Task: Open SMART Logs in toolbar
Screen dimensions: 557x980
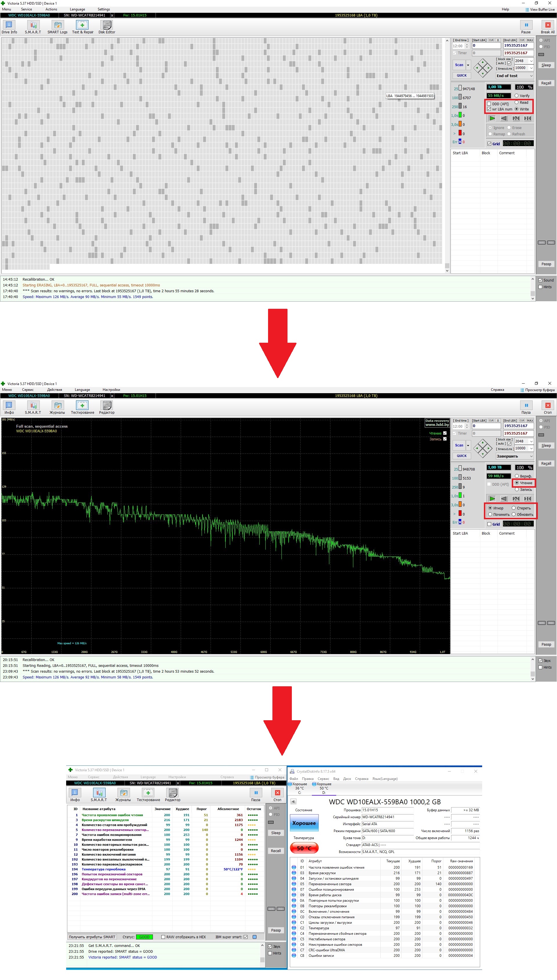Action: 57,25
